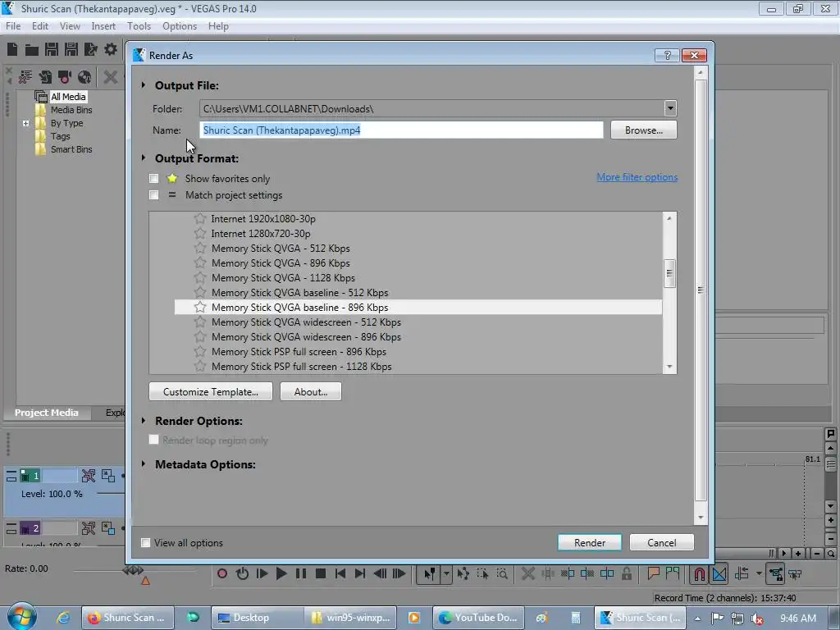Select the Normal Edit tool icon
The width and height of the screenshot is (840, 630).
tap(429, 573)
